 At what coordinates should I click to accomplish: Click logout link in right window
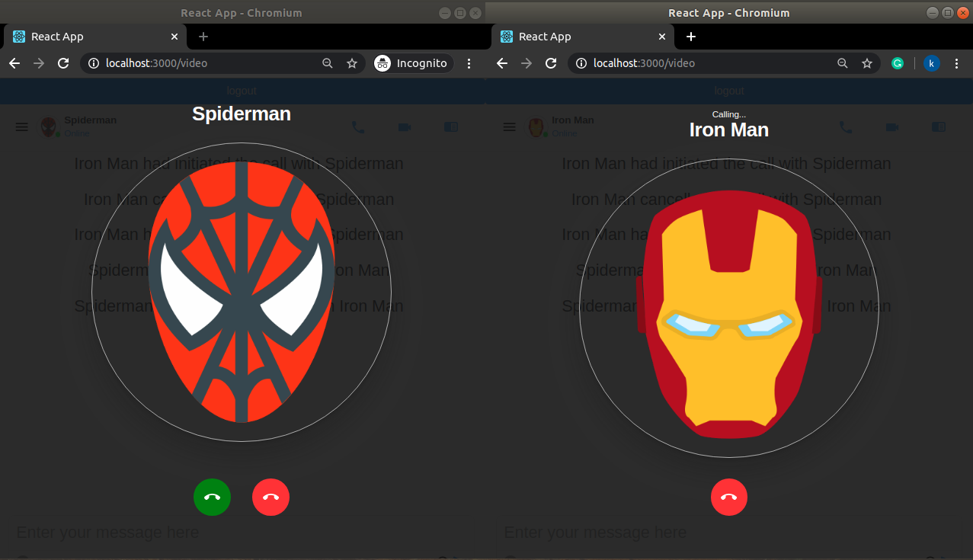point(729,91)
